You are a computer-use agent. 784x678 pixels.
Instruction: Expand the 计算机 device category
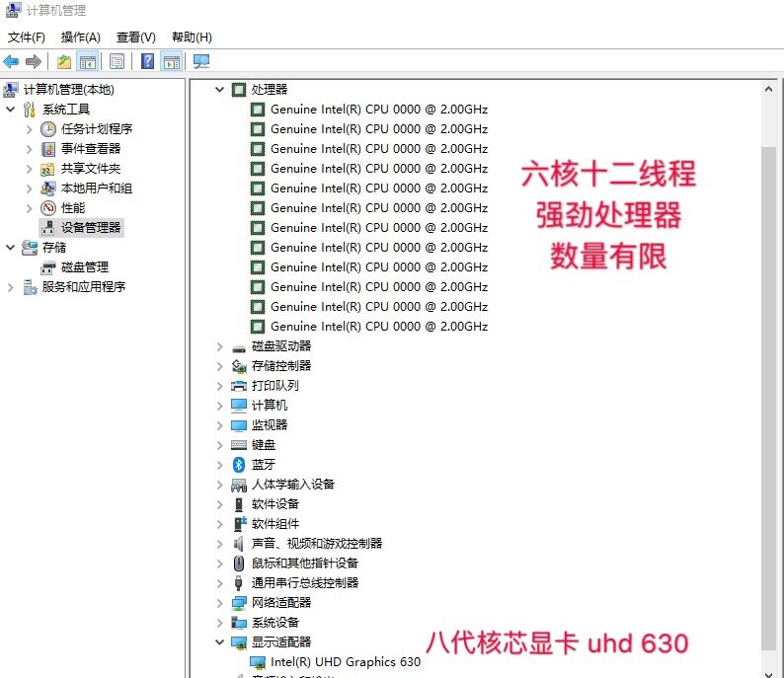click(219, 406)
